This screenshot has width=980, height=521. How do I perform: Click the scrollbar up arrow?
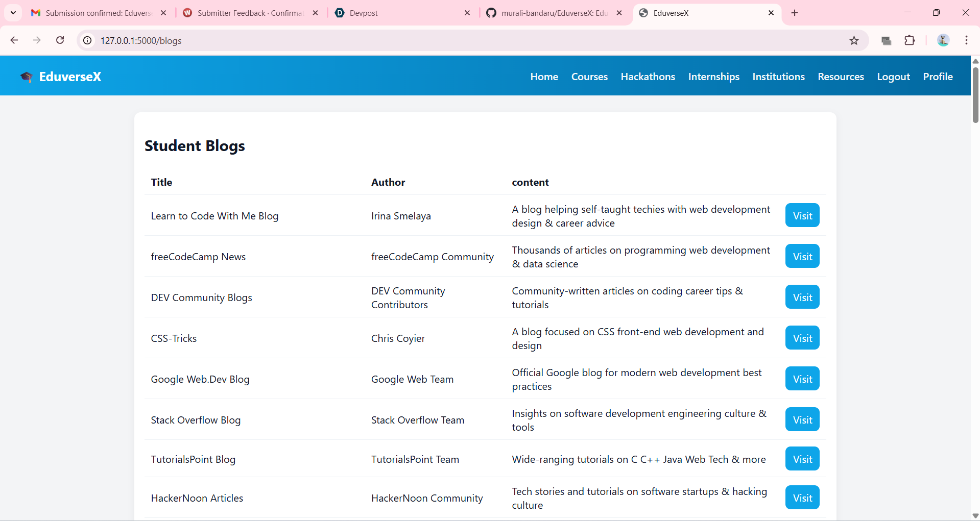point(975,61)
